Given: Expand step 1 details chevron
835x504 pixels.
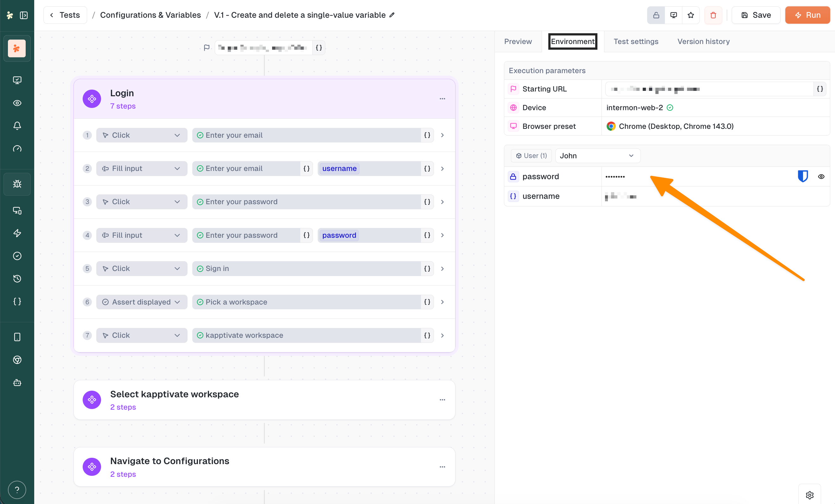Looking at the screenshot, I should pyautogui.click(x=442, y=135).
